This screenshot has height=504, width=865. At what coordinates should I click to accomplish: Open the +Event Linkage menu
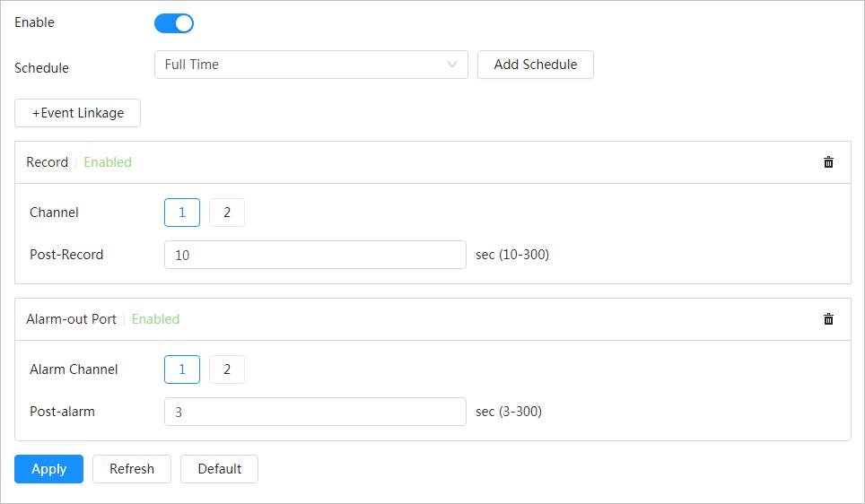point(78,113)
